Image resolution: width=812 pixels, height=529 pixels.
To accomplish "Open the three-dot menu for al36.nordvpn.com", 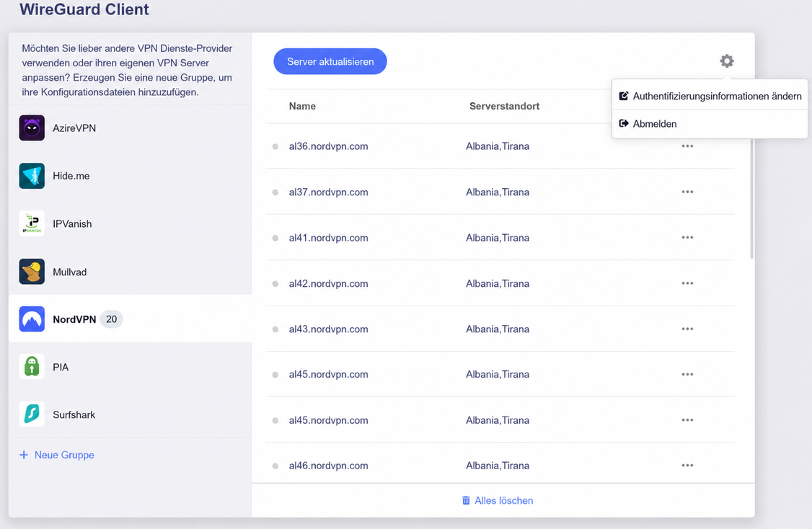I will tap(687, 146).
